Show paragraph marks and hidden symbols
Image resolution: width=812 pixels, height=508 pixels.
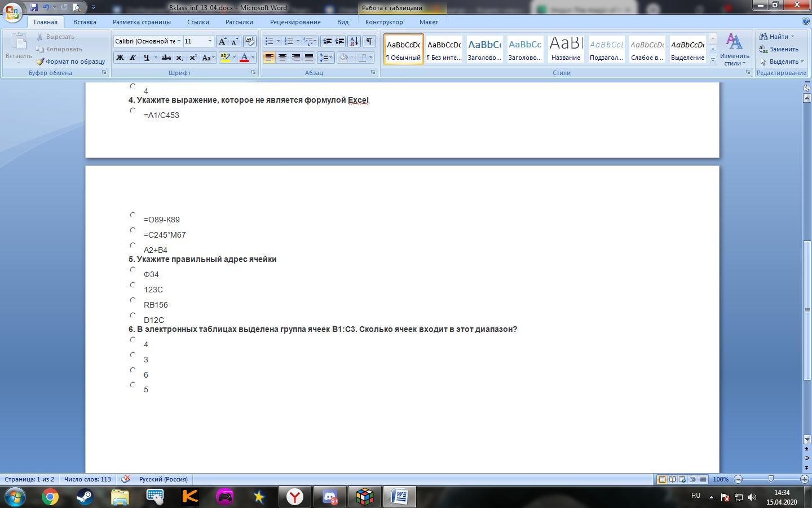(369, 41)
